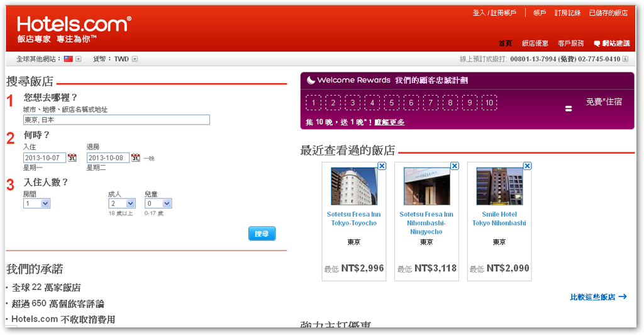
Task: Click the Welcome Rewards moon icon
Action: (311, 80)
